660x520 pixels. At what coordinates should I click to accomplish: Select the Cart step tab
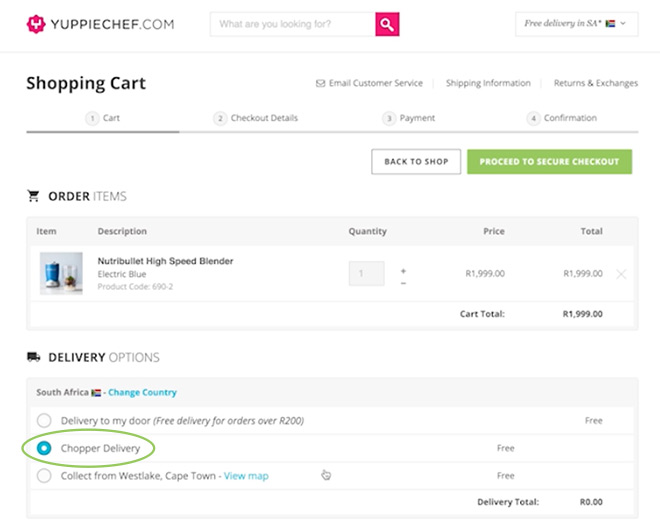(103, 118)
